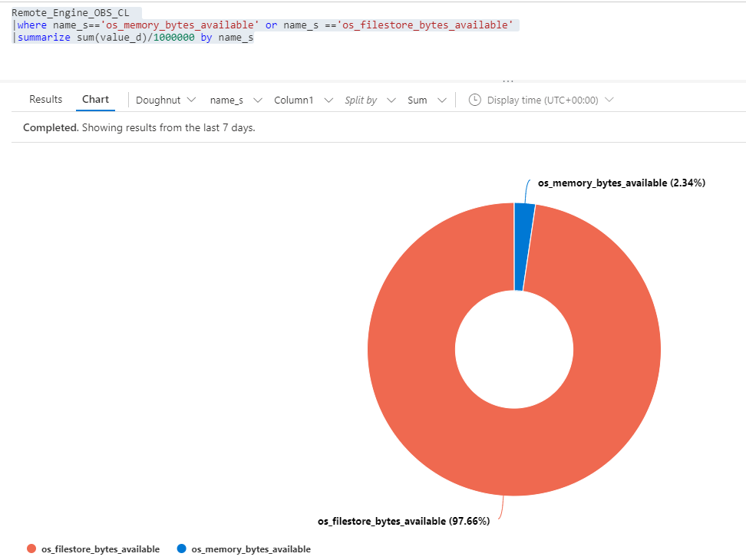Click the os_memory_bytes_available (2.34%) label
This screenshot has width=746, height=560.
622,183
